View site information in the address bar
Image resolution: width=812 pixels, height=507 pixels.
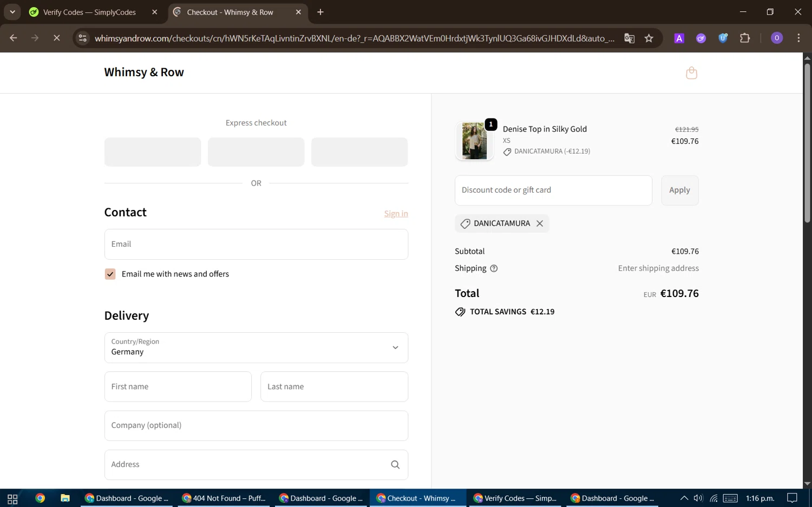coord(82,38)
